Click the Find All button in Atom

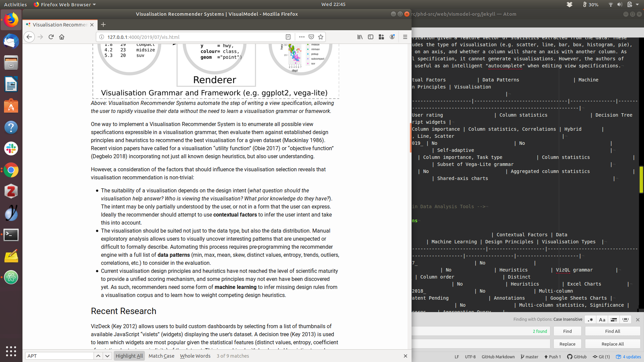(612, 331)
